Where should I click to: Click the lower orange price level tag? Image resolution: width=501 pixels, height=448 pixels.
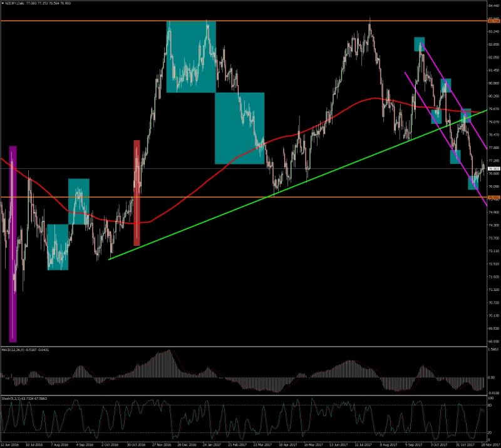(493, 198)
